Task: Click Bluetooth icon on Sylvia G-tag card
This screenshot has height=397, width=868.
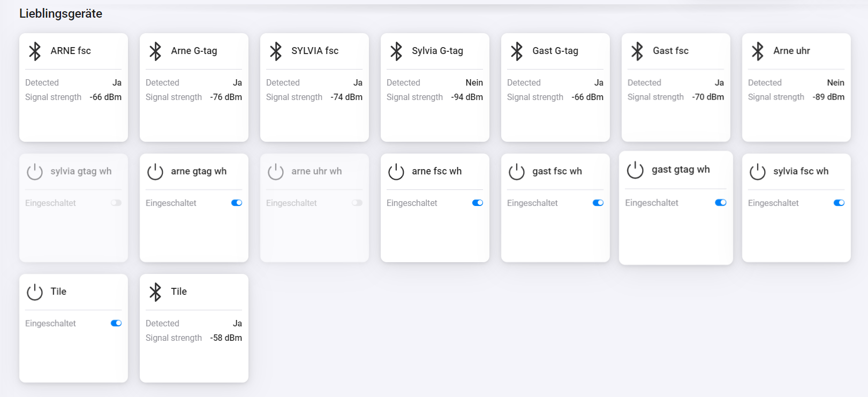Action: tap(396, 51)
